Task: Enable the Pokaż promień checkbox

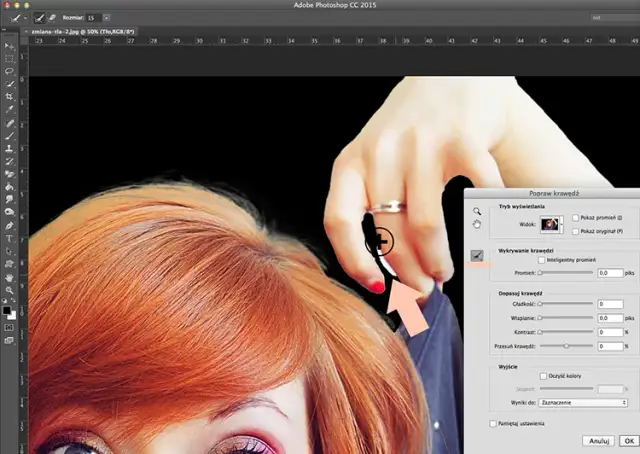Action: (576, 218)
